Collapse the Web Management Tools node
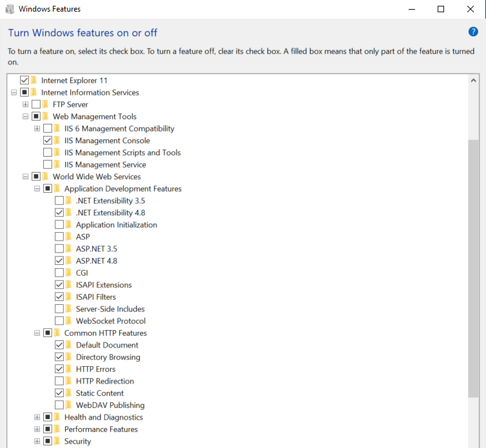The height and width of the screenshot is (448, 486). click(25, 117)
